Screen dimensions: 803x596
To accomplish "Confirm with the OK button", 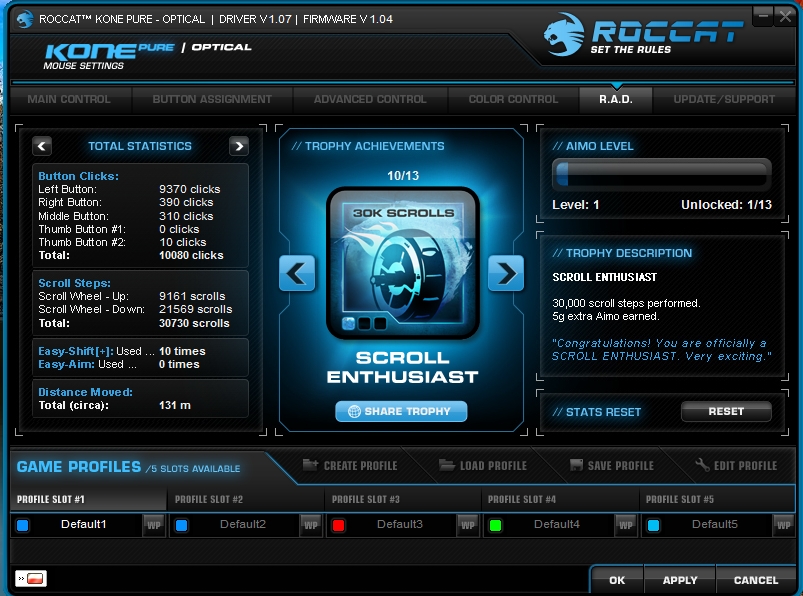I will coord(617,580).
